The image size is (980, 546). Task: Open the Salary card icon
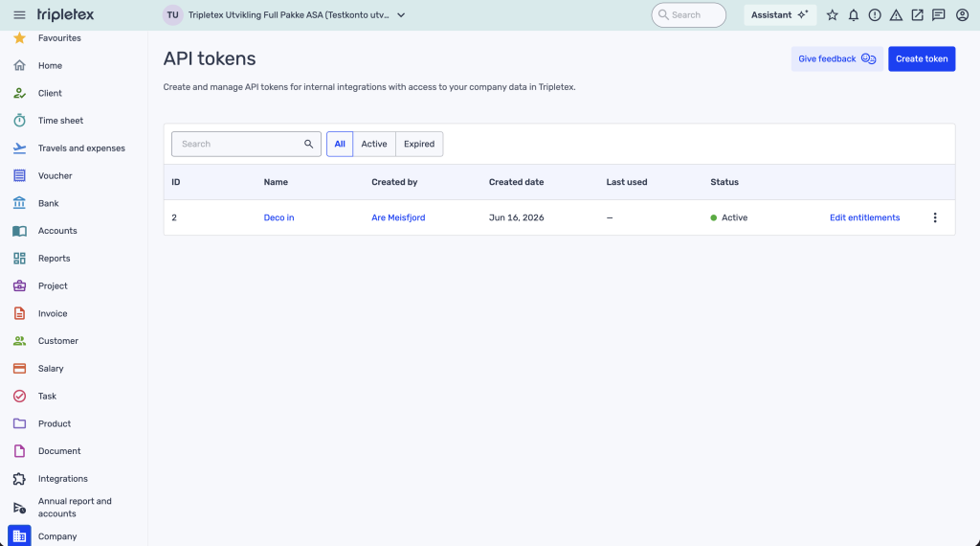pos(19,369)
